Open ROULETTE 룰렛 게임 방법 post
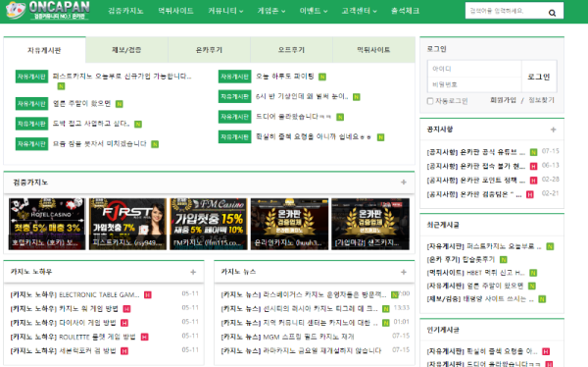Screen dimensions: 588x367 click(73, 337)
